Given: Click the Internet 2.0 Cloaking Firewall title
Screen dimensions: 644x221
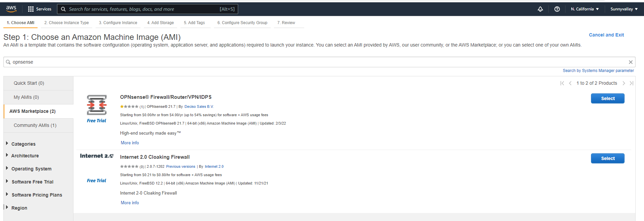Looking at the screenshot, I should pos(155,157).
